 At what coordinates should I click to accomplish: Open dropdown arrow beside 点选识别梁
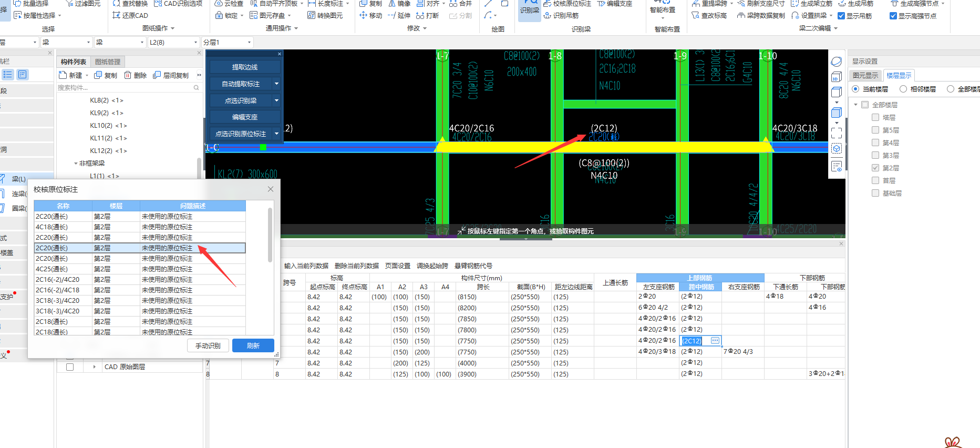[x=276, y=100]
